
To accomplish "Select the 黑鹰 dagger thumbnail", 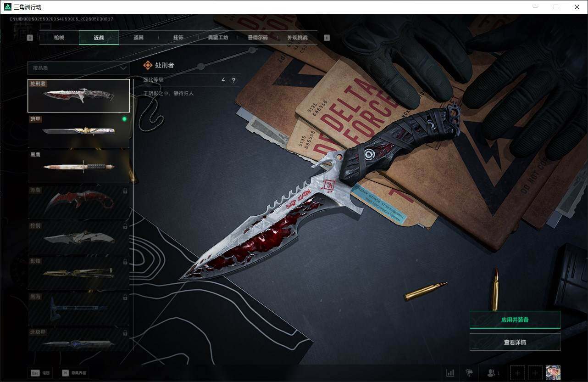I will pos(78,166).
